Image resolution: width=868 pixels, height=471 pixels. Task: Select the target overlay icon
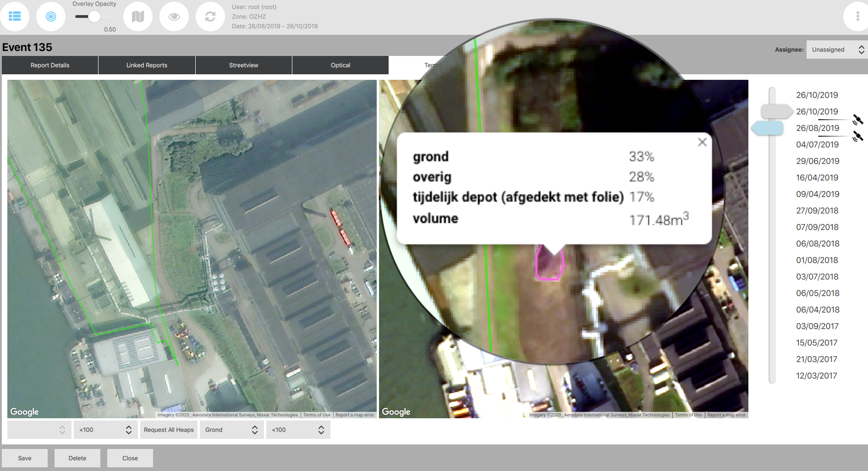(x=50, y=16)
